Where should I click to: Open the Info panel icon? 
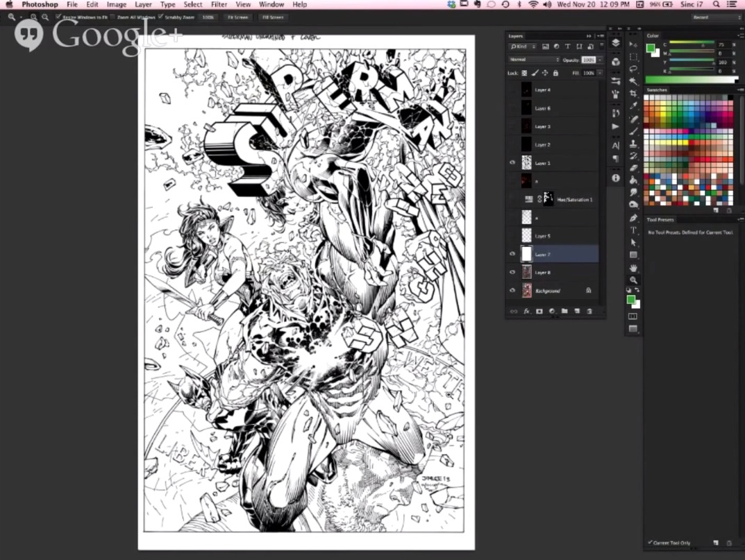point(616,178)
